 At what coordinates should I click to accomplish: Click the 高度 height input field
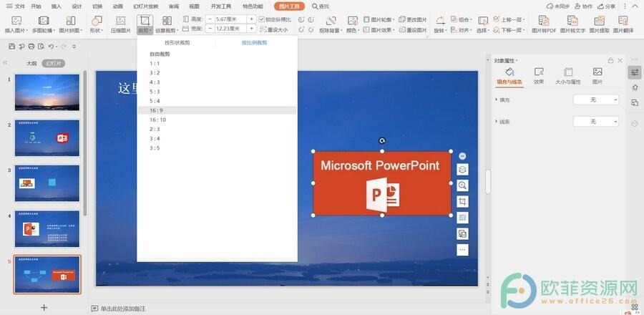(x=230, y=19)
